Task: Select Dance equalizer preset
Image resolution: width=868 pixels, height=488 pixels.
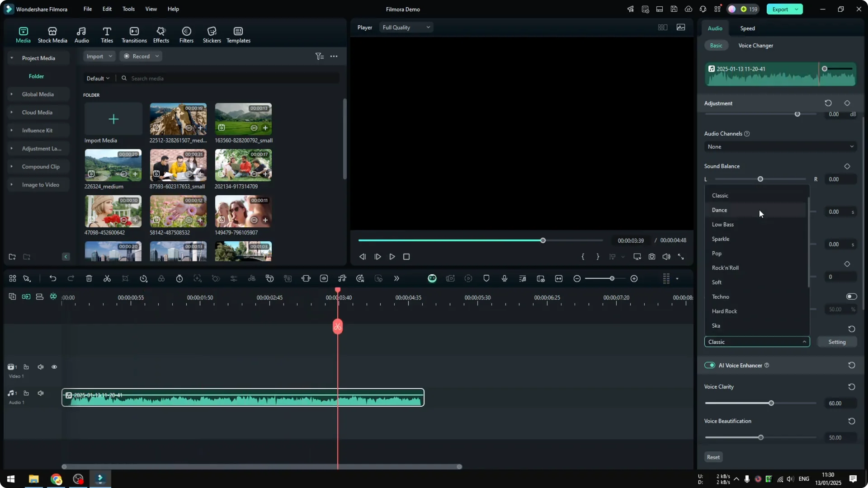Action: coord(756,210)
